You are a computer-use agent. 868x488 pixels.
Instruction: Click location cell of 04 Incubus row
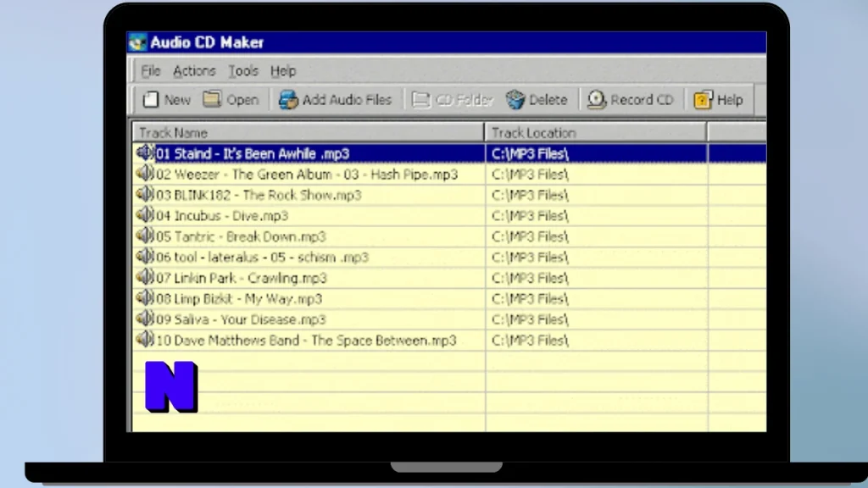[x=597, y=216]
